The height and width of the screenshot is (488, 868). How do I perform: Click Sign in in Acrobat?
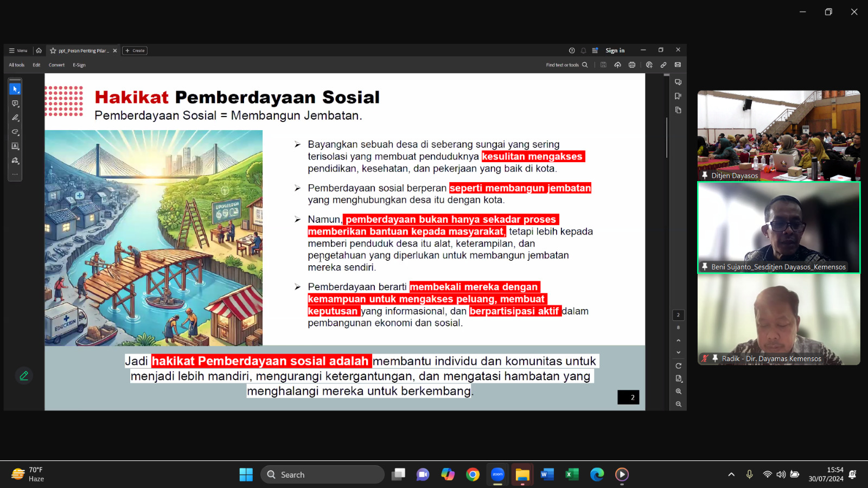coord(615,50)
